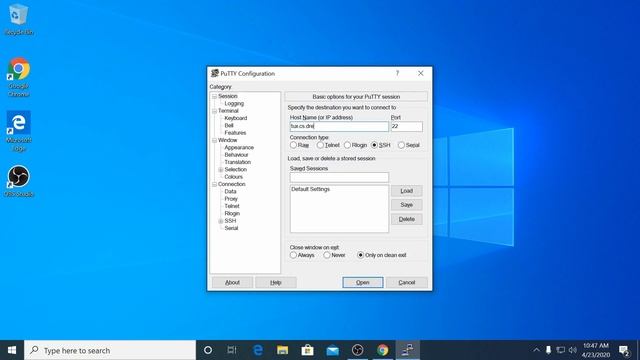Open the Logging category

point(234,104)
